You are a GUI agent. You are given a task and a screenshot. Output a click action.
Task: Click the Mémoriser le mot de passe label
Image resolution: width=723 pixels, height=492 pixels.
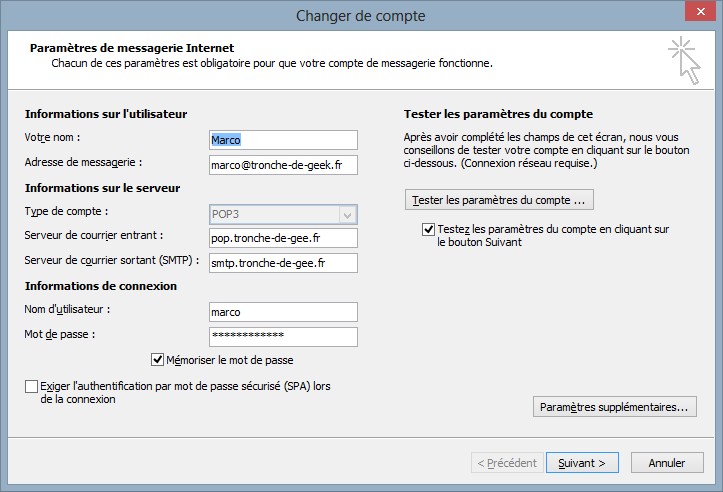230,360
